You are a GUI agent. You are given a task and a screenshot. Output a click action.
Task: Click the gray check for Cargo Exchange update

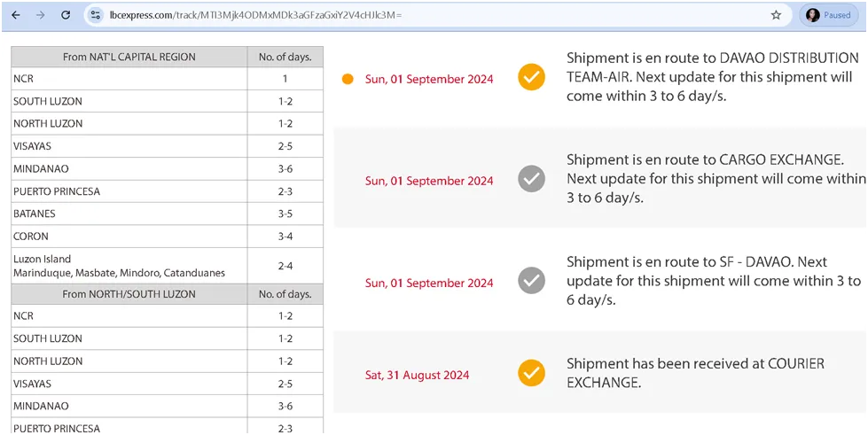click(531, 179)
